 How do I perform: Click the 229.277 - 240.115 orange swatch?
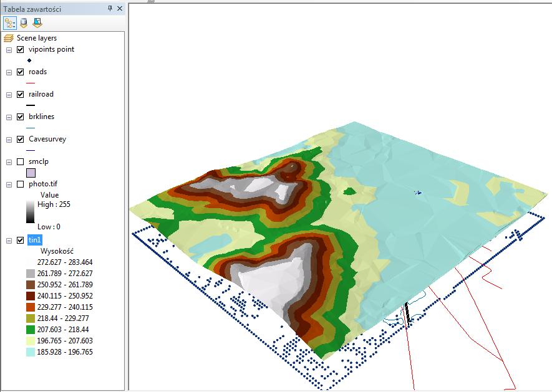coord(31,307)
